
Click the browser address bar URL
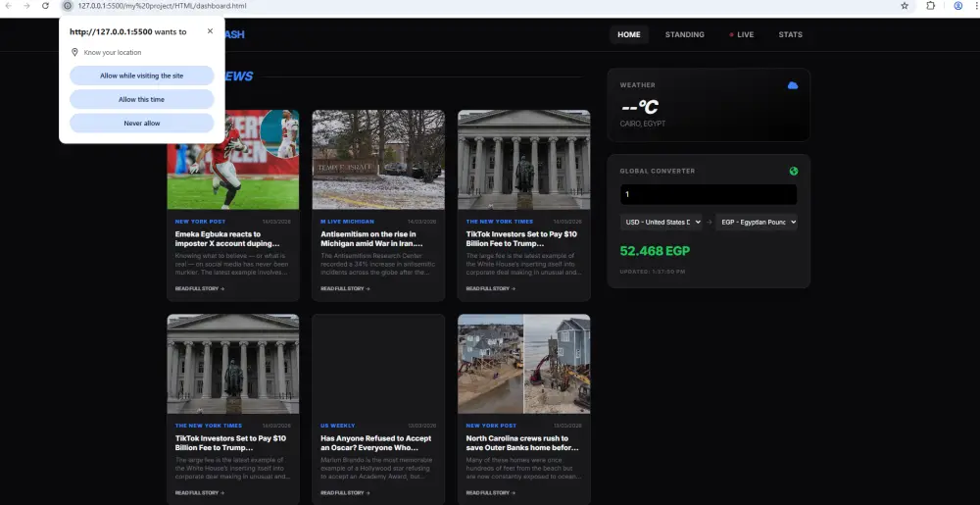coord(162,6)
